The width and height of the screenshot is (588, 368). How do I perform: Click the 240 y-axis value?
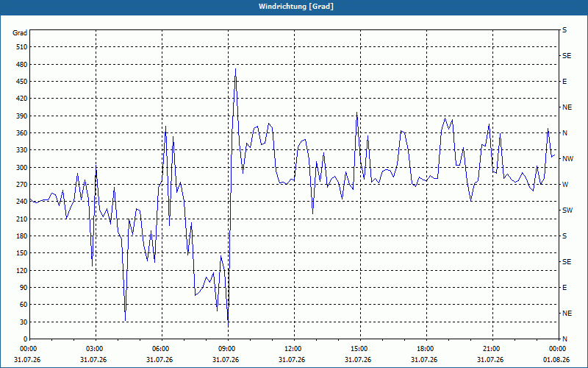[x=22, y=202]
